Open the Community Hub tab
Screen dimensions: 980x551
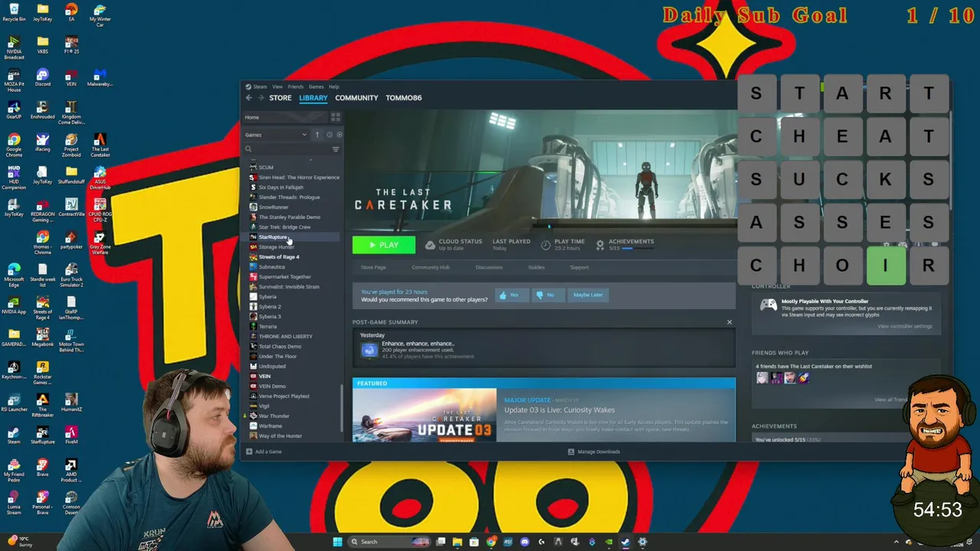click(430, 267)
